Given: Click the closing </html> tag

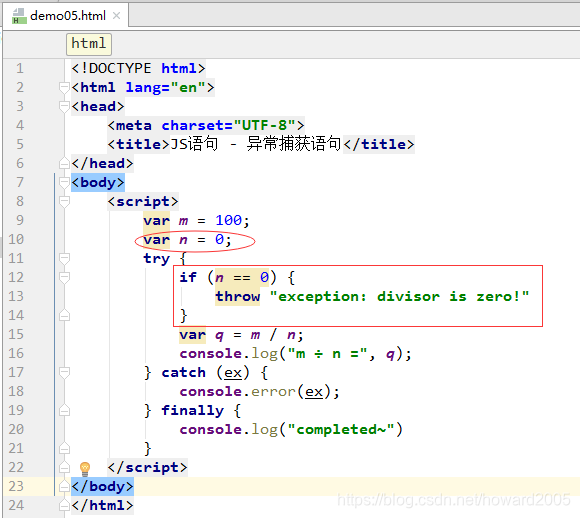Looking at the screenshot, I should tap(102, 505).
